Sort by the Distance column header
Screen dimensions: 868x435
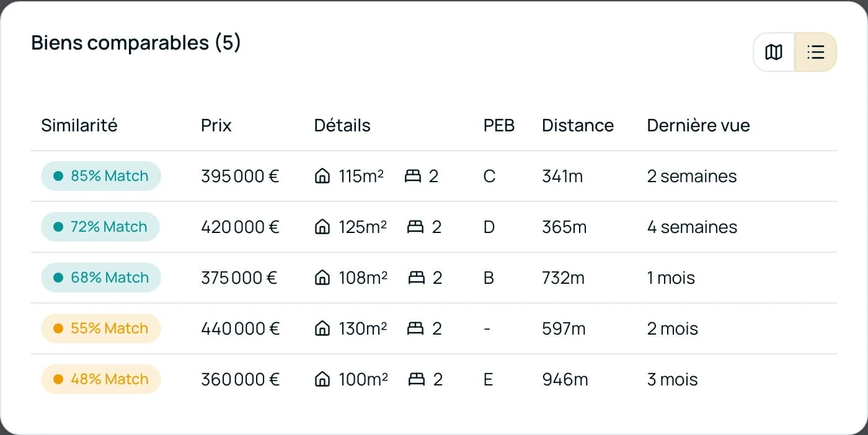pos(577,125)
